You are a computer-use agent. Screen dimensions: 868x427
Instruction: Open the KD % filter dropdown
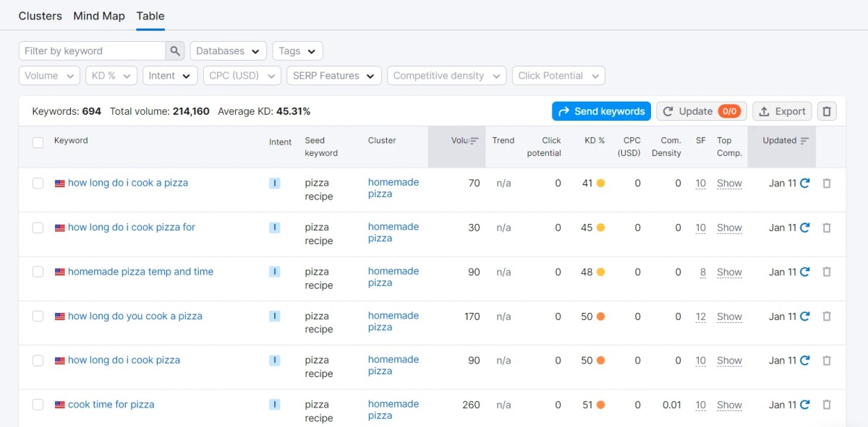tap(111, 76)
